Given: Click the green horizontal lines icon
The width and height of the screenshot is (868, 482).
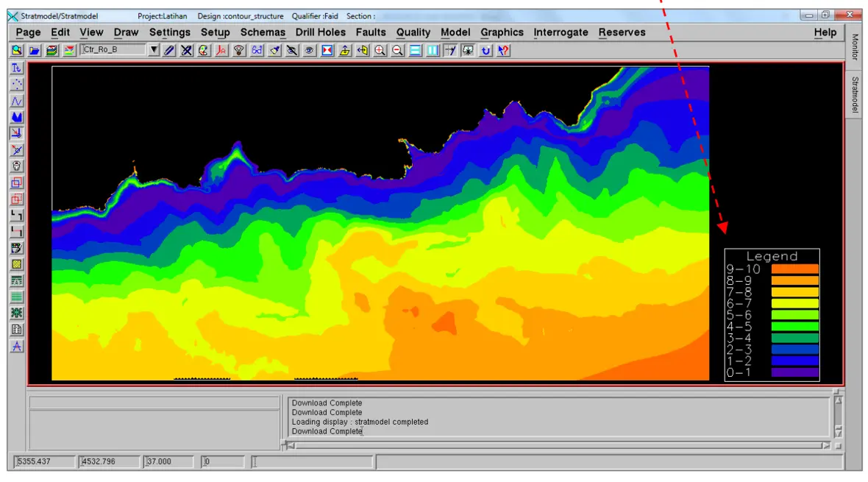Looking at the screenshot, I should (x=17, y=297).
